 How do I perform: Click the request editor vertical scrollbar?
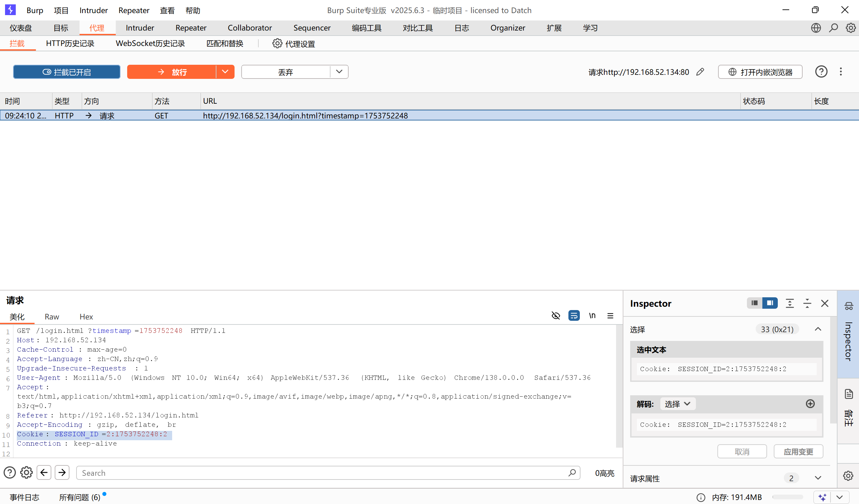pyautogui.click(x=619, y=386)
